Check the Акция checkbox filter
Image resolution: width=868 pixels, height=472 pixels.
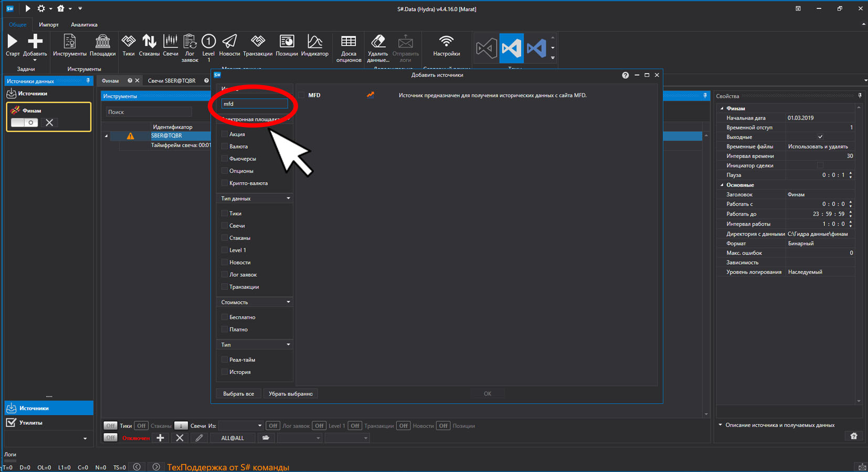(x=225, y=134)
